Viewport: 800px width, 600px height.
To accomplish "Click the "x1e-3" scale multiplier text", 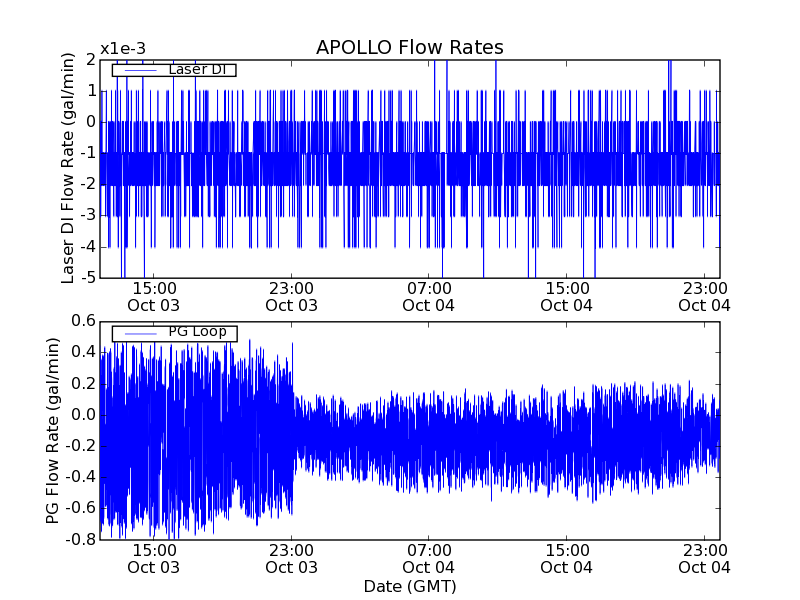I will pos(124,50).
